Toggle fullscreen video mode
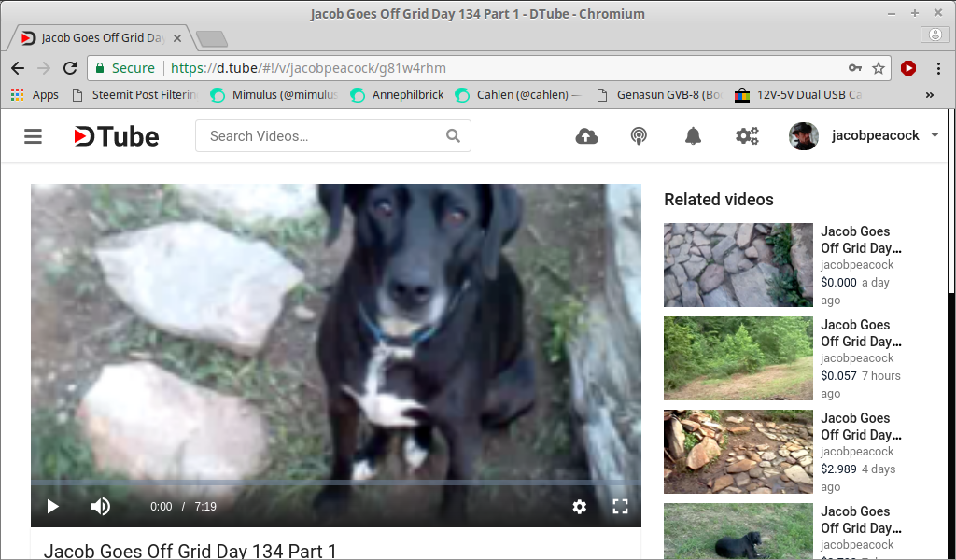Screen dimensions: 956x560 [x=620, y=507]
